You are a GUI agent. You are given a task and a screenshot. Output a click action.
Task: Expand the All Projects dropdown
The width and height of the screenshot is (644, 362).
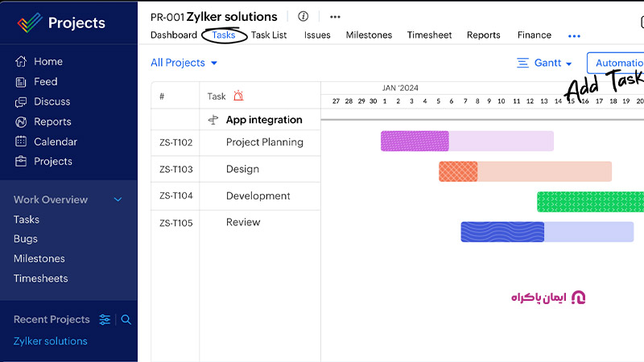point(184,63)
